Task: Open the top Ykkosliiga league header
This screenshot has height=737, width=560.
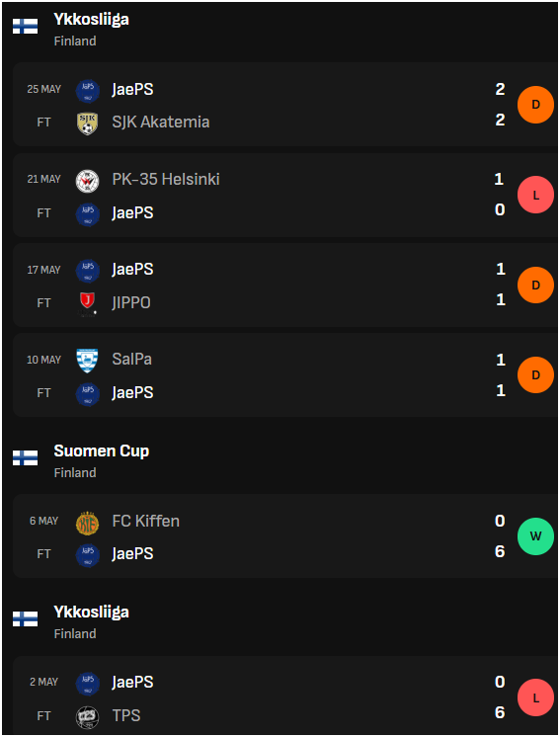Action: click(x=91, y=20)
